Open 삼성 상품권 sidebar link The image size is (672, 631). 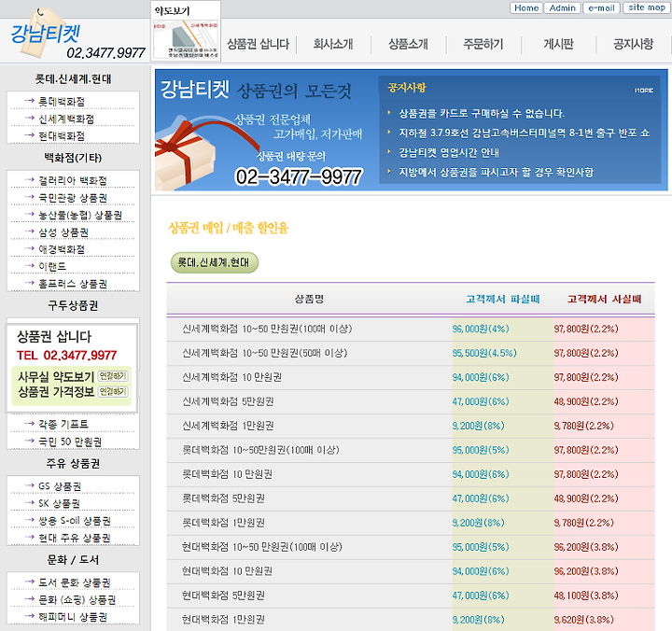pos(63,232)
